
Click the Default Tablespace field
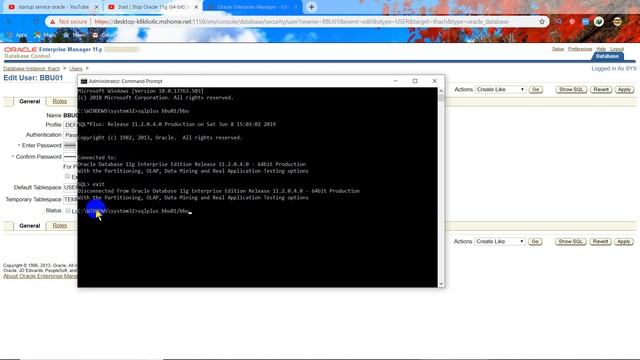pyautogui.click(x=70, y=187)
